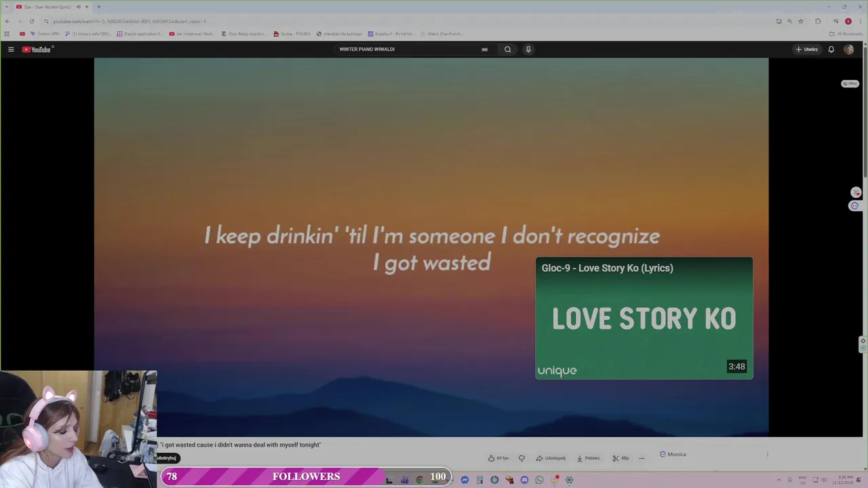
Task: Open the three-dot more actions menu
Action: tap(642, 458)
